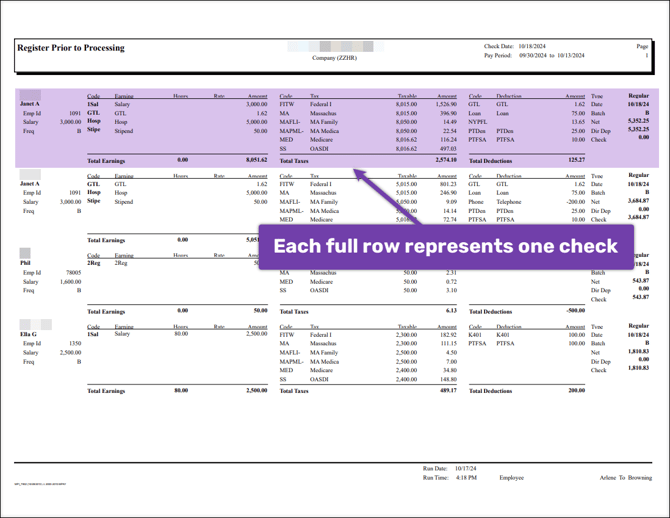This screenshot has height=518, width=670.
Task: Click the Medicare tax amount 72.74
Action: pos(450,220)
